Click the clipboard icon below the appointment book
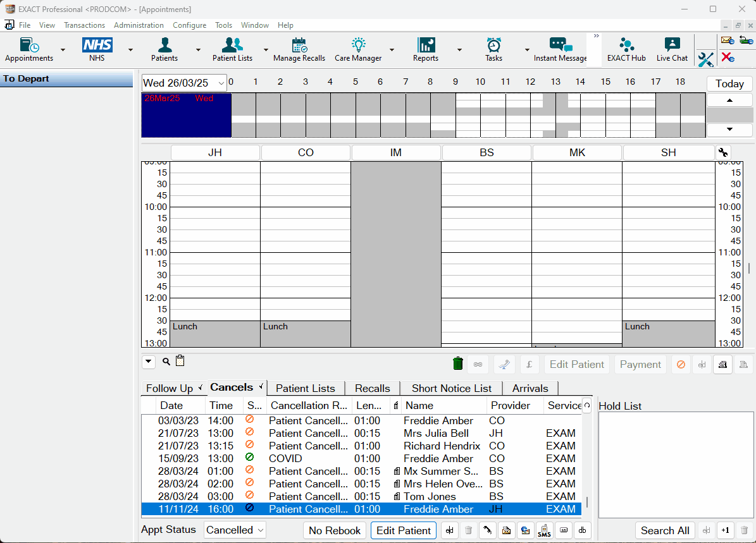Viewport: 756px width, 543px height. (x=180, y=360)
